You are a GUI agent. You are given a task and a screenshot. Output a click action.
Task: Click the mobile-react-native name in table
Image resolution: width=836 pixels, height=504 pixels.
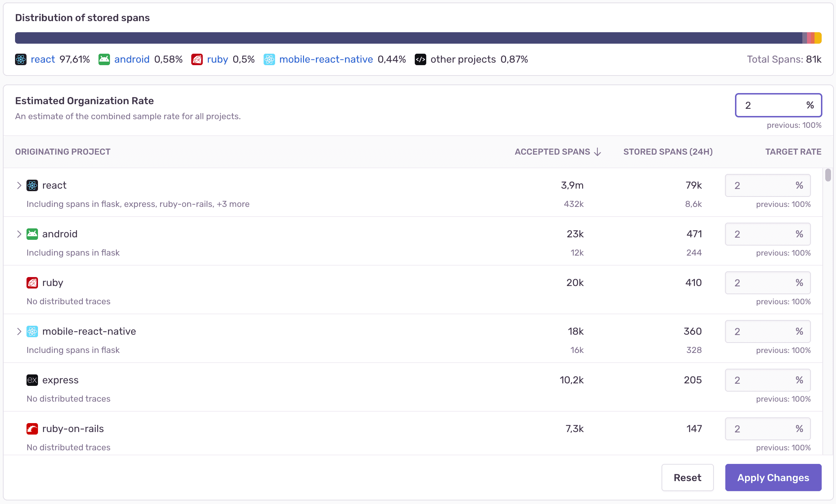point(89,331)
